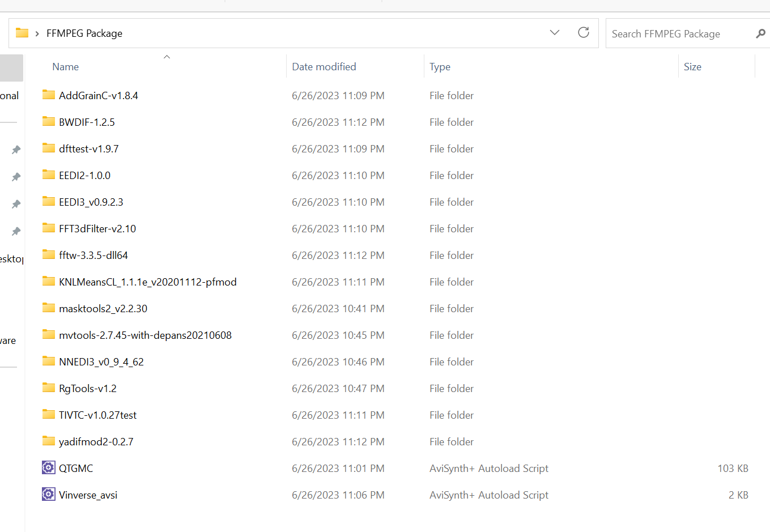Sort files by Name column
The width and height of the screenshot is (770, 532).
click(66, 67)
